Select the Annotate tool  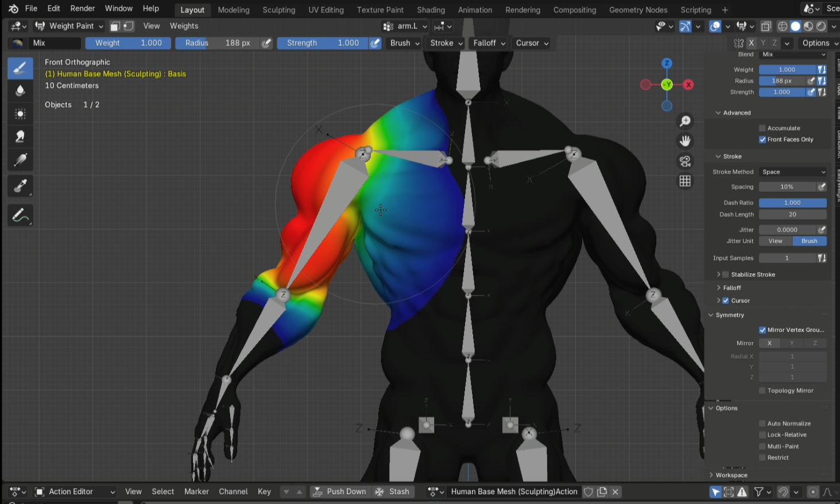20,215
